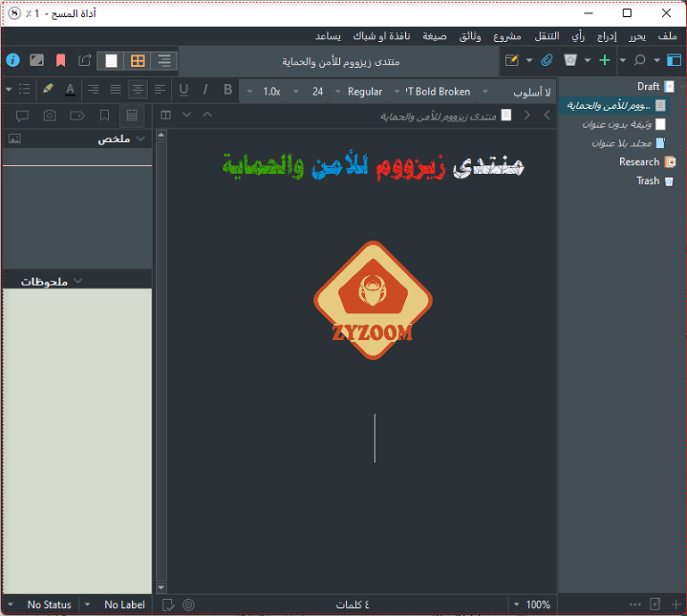Open the لا أسلوب style dropdown
This screenshot has height=616, width=687.
[x=517, y=92]
